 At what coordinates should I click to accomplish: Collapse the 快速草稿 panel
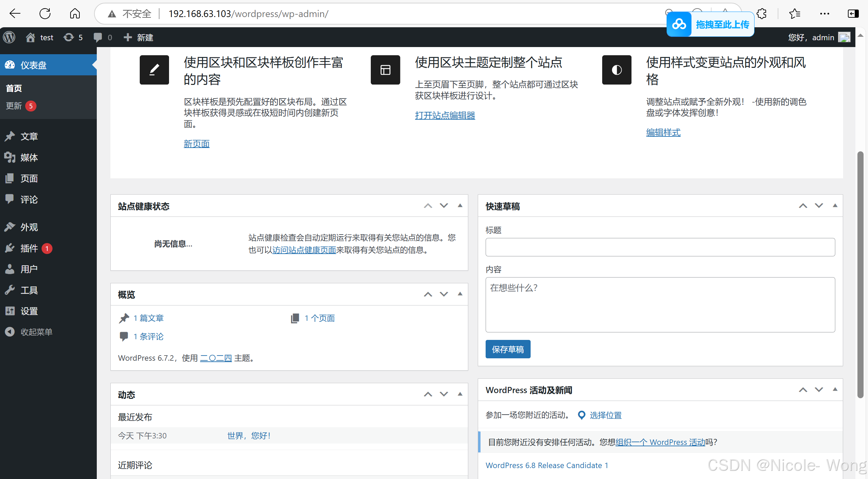click(x=835, y=206)
